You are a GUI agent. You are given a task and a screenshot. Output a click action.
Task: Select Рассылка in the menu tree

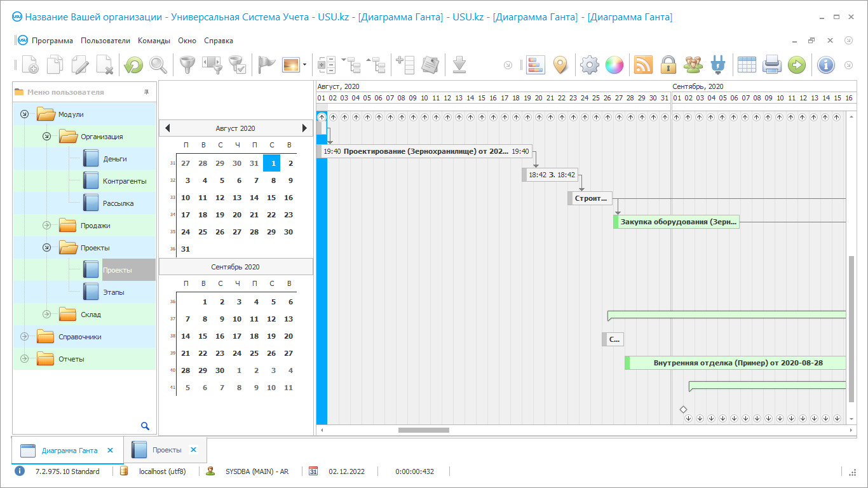(x=118, y=203)
